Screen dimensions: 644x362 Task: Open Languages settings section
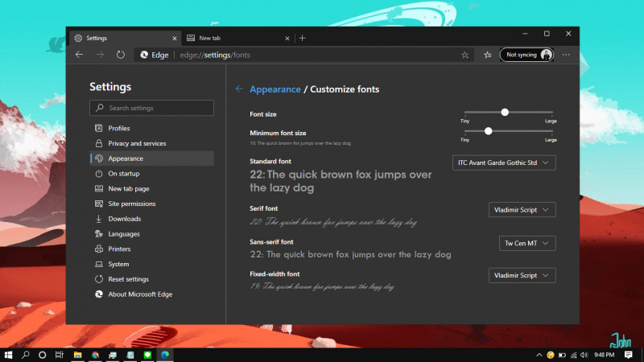(x=152, y=234)
